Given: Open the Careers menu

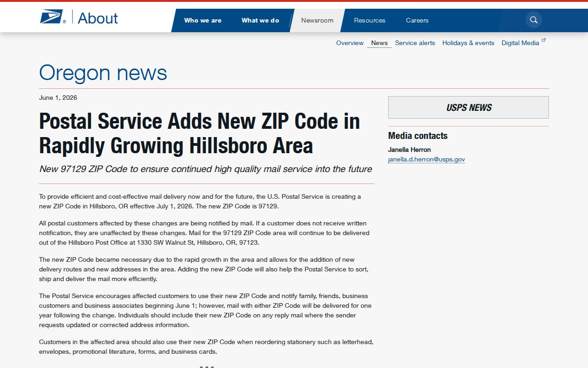Looking at the screenshot, I should pyautogui.click(x=417, y=20).
